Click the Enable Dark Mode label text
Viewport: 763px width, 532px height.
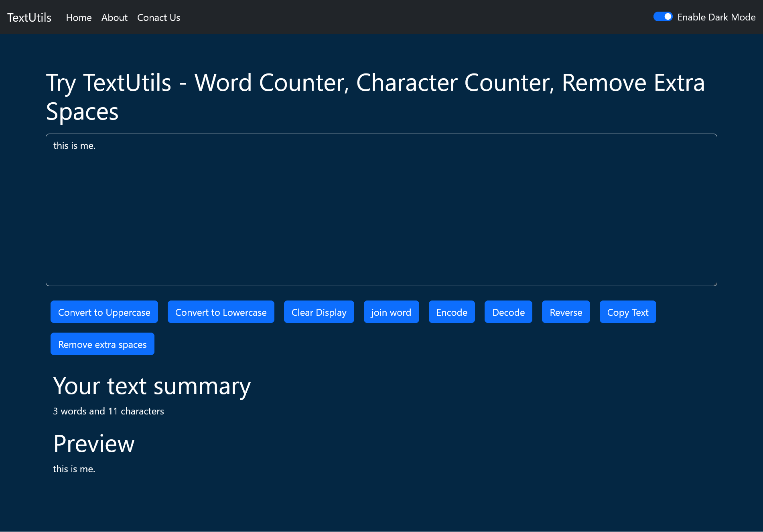(x=716, y=17)
